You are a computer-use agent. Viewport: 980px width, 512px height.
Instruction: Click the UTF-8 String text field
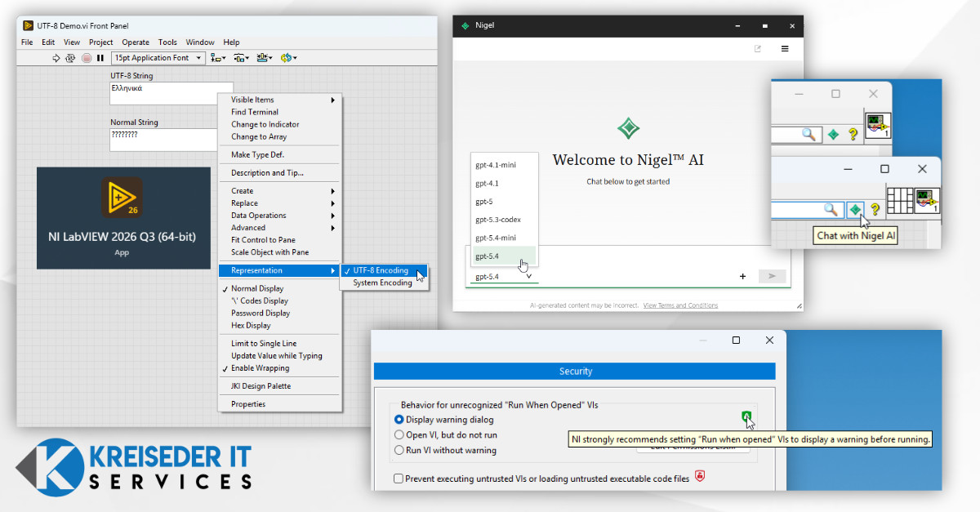tap(171, 93)
